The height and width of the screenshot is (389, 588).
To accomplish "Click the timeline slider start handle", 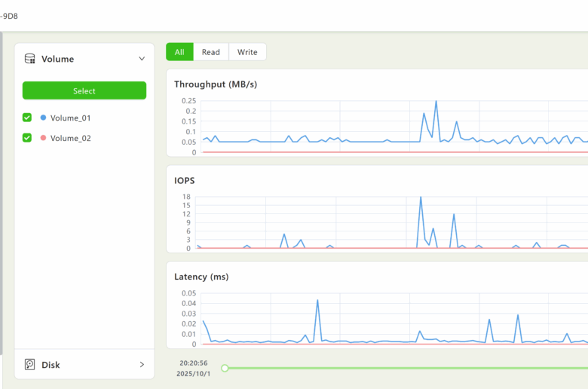I will click(x=225, y=368).
